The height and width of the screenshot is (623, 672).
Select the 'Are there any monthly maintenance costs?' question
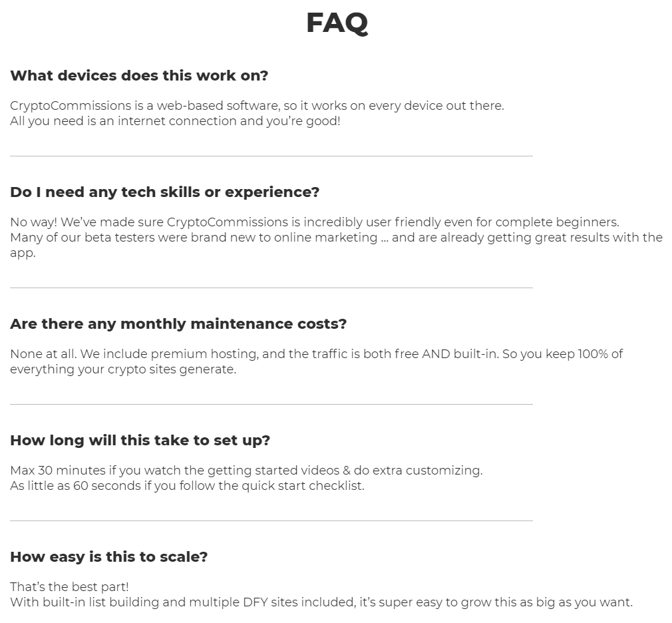178,323
